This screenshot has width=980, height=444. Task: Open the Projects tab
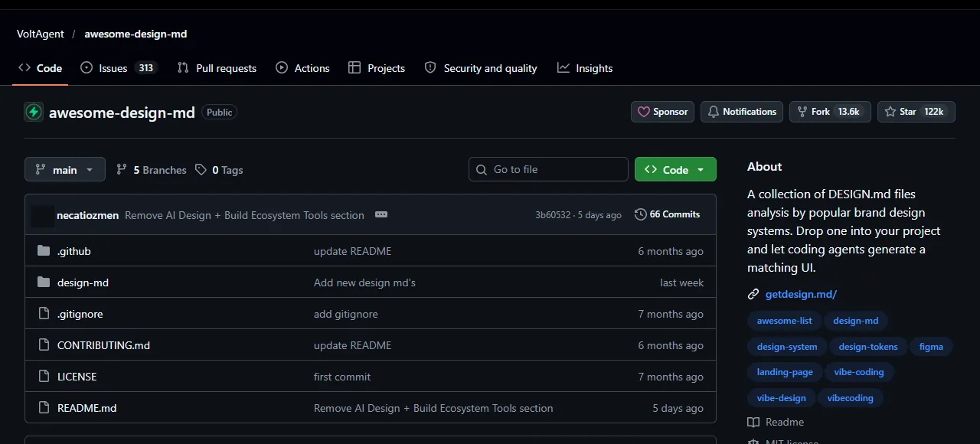coord(377,68)
